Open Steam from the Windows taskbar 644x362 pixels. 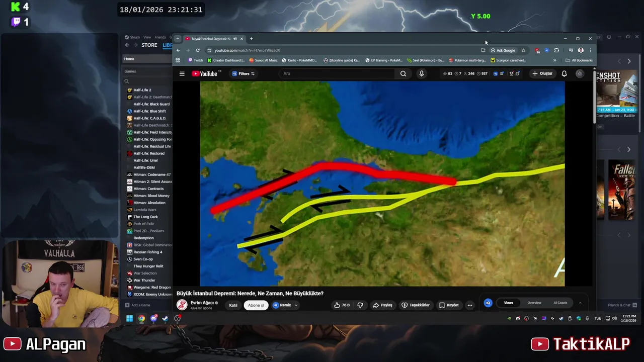pyautogui.click(x=165, y=318)
